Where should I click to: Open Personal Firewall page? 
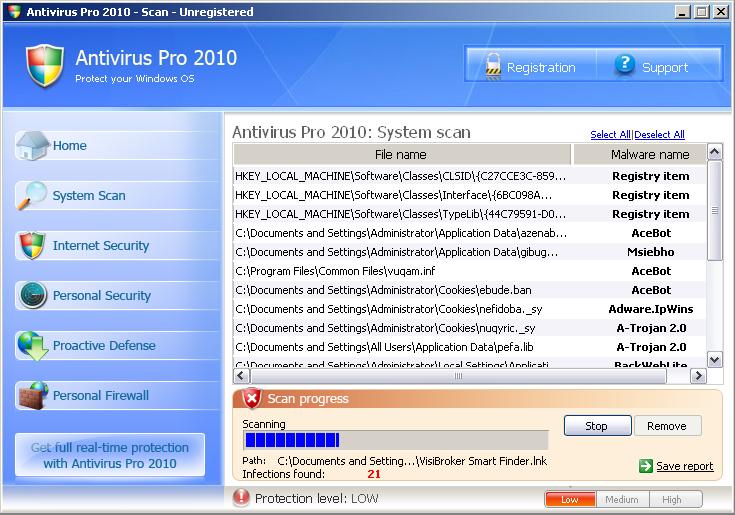click(117, 396)
